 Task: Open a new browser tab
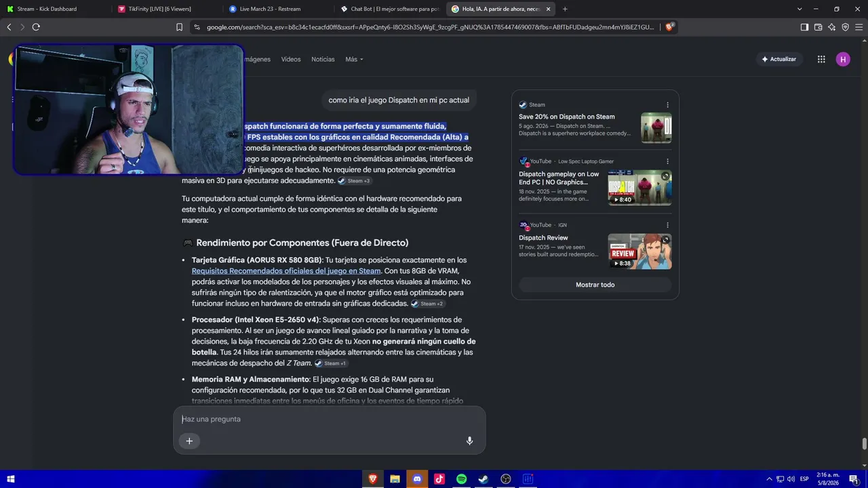point(565,9)
